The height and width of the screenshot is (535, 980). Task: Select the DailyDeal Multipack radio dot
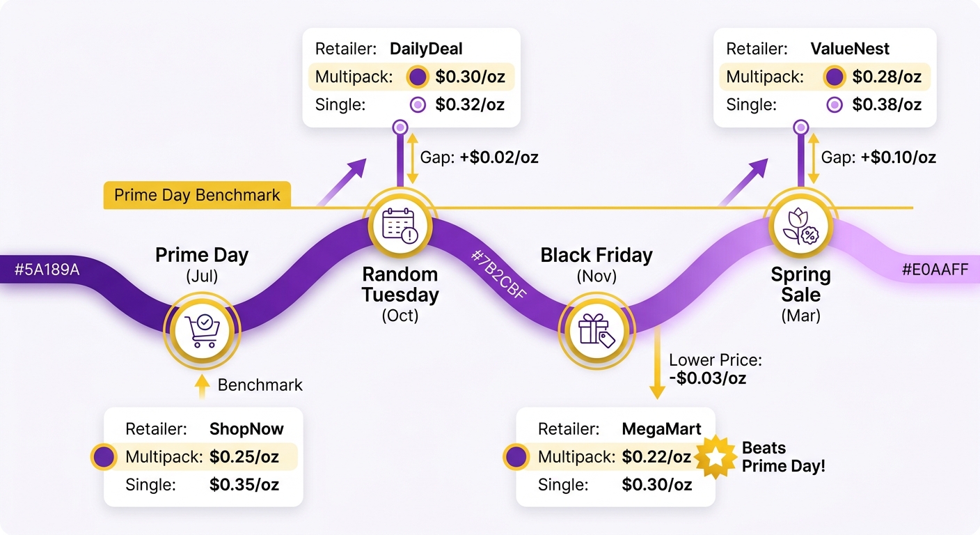point(417,77)
